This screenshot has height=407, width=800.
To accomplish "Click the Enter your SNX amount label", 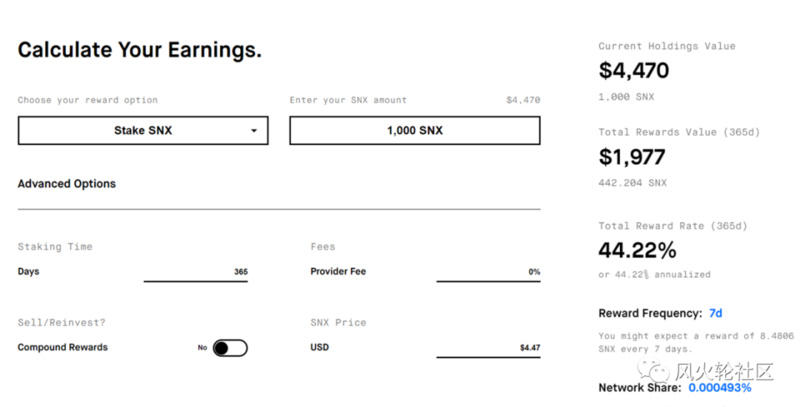I will coord(348,100).
